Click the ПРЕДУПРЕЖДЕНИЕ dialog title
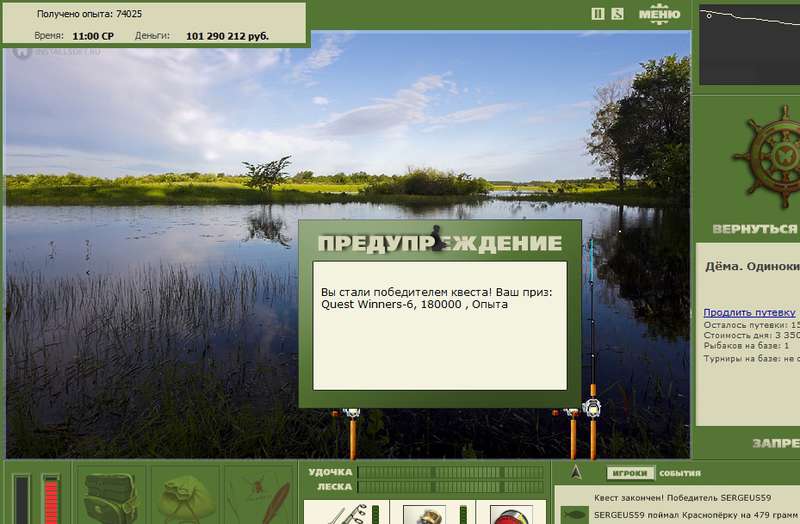The width and height of the screenshot is (800, 524). (439, 243)
